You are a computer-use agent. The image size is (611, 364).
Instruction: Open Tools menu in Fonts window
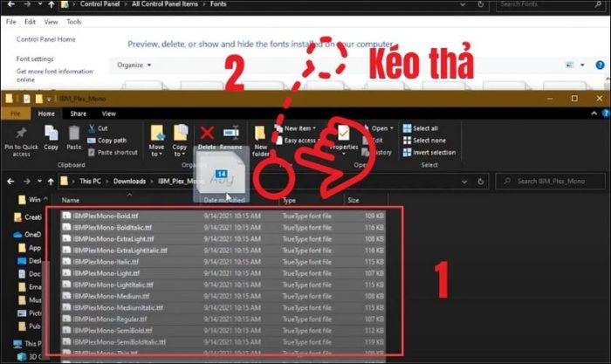click(74, 22)
